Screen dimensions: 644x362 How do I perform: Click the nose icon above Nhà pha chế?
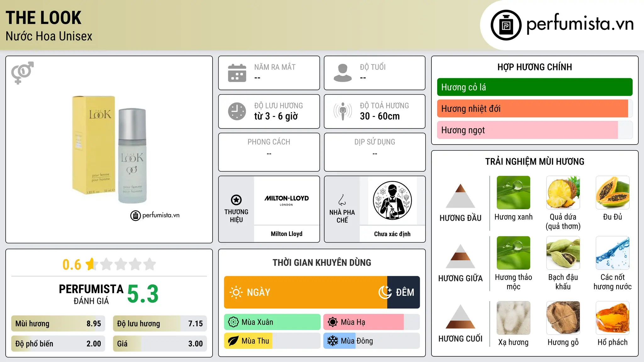(342, 200)
